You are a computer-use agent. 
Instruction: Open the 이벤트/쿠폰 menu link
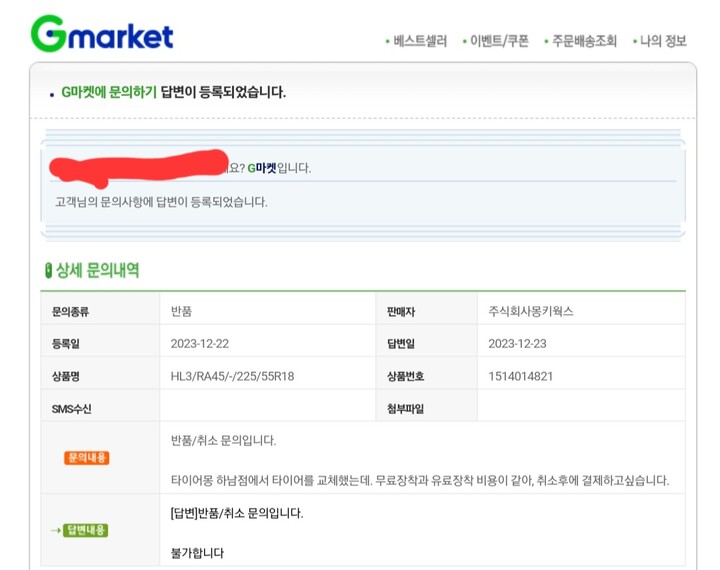click(499, 41)
